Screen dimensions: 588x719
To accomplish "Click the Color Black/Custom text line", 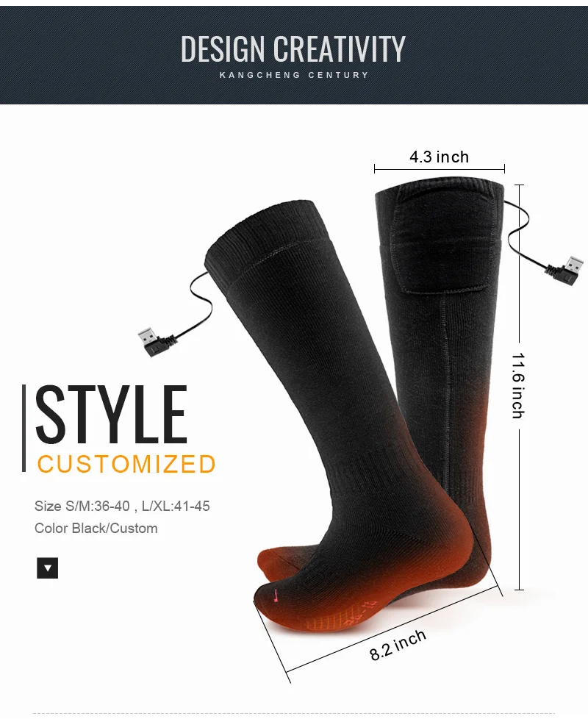I will pyautogui.click(x=96, y=529).
